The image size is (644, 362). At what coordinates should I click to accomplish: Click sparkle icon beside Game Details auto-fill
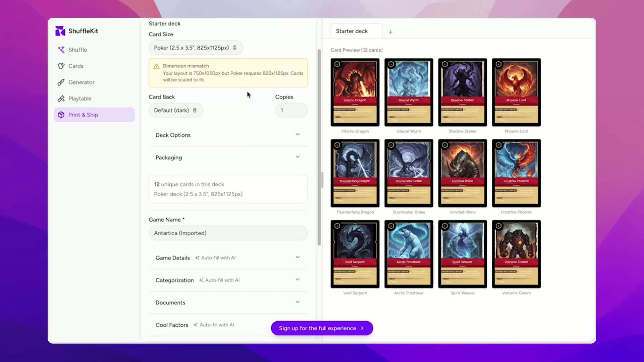(x=197, y=258)
